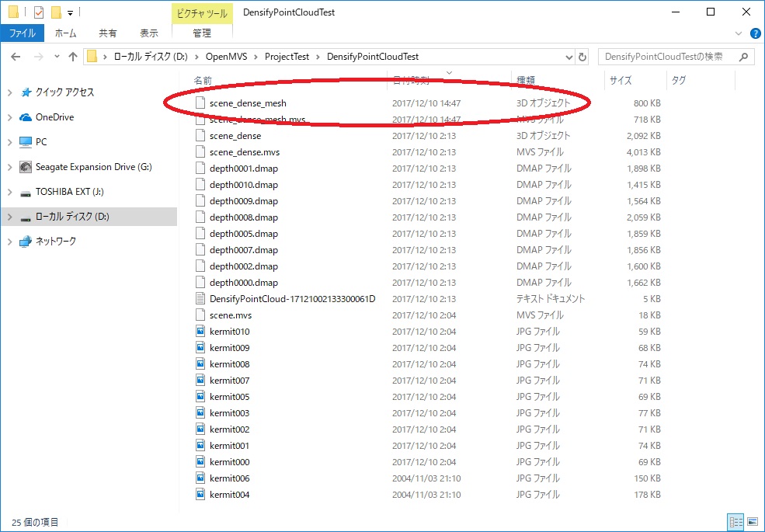
Task: Click the search magnifier icon
Action: pyautogui.click(x=743, y=57)
